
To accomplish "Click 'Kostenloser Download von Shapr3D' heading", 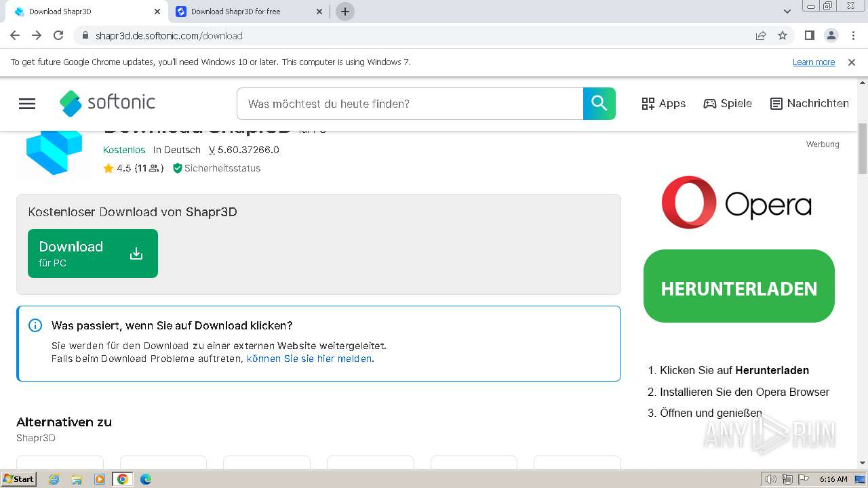I will [133, 212].
